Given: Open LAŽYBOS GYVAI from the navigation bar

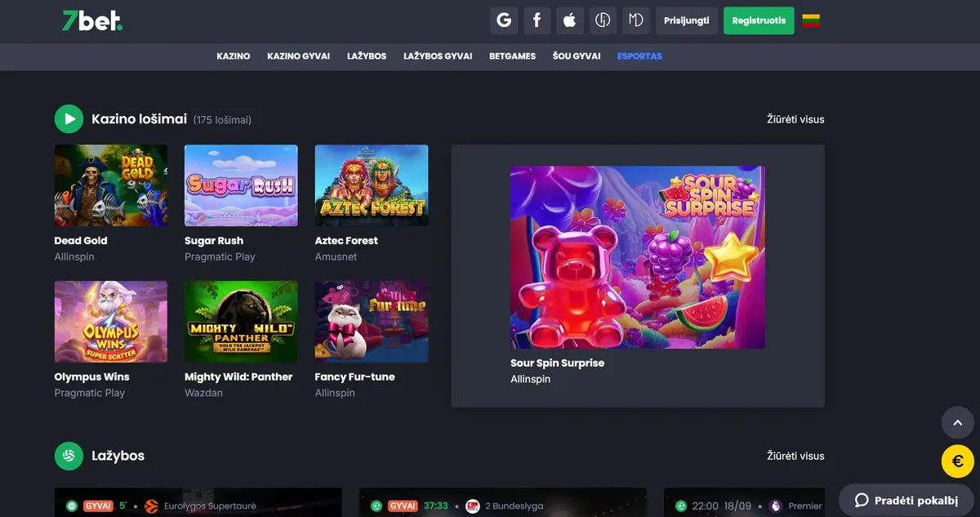Looking at the screenshot, I should 438,56.
